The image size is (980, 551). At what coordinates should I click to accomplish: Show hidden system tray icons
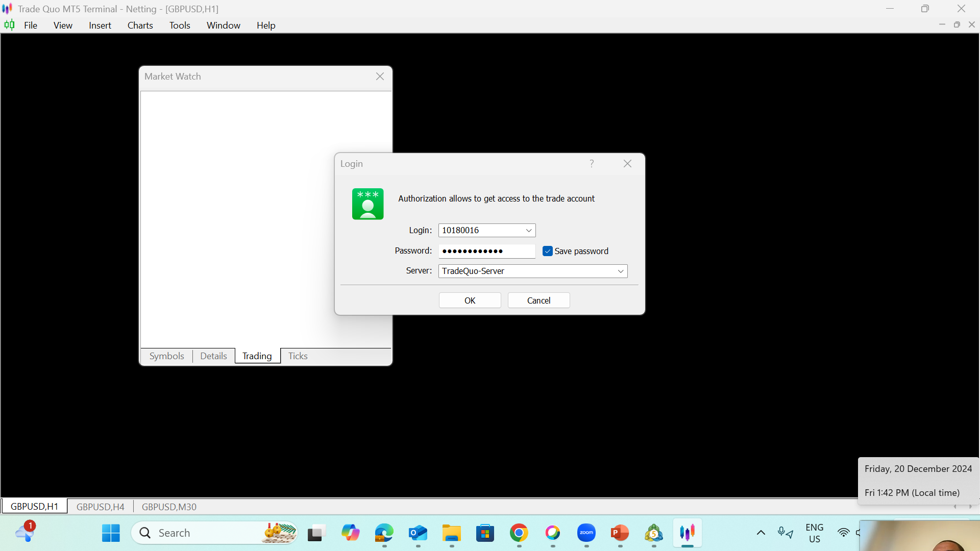(761, 533)
